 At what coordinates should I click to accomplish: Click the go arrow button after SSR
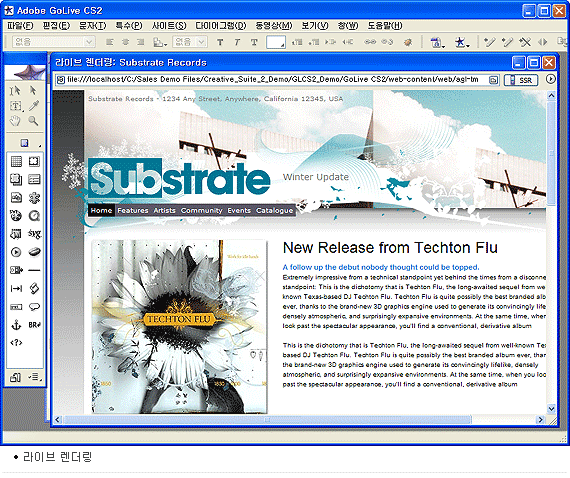551,79
